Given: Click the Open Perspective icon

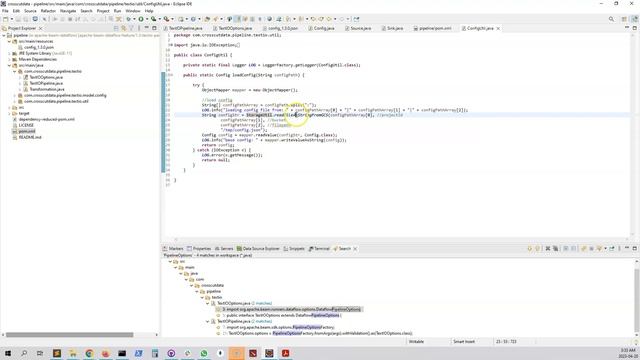Looking at the screenshot, I should tap(624, 19).
